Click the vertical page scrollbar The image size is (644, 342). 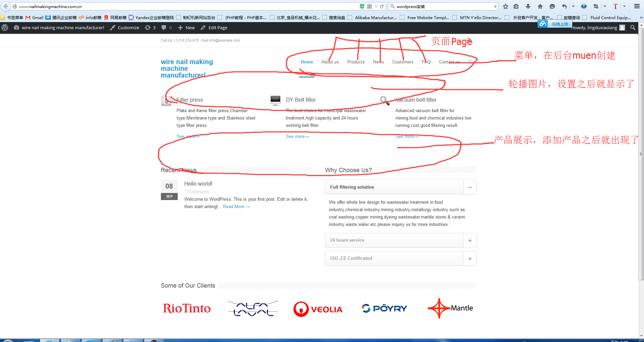[641, 154]
